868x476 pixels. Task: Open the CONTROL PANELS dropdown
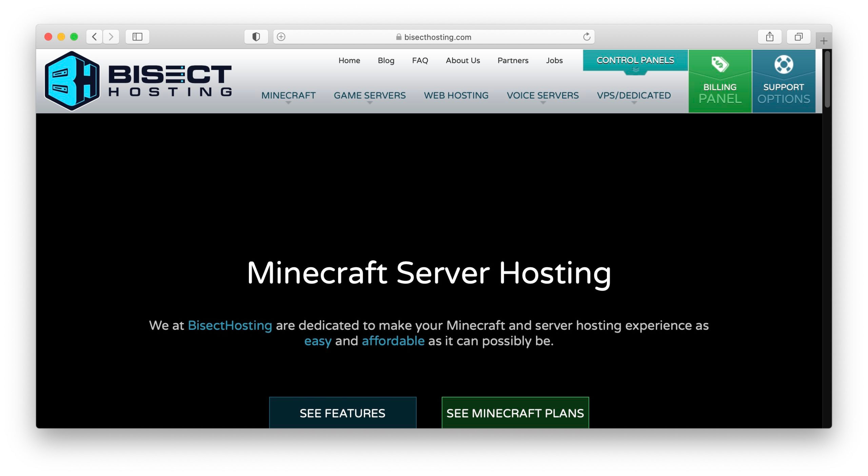(x=635, y=60)
